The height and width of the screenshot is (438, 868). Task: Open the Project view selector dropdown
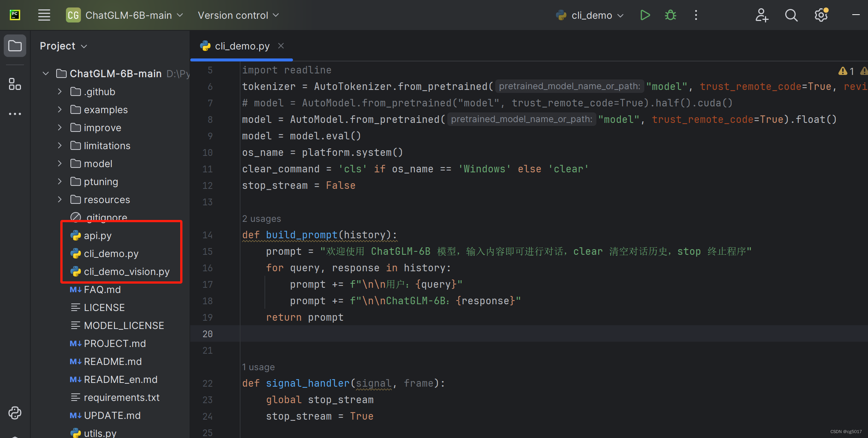point(63,46)
